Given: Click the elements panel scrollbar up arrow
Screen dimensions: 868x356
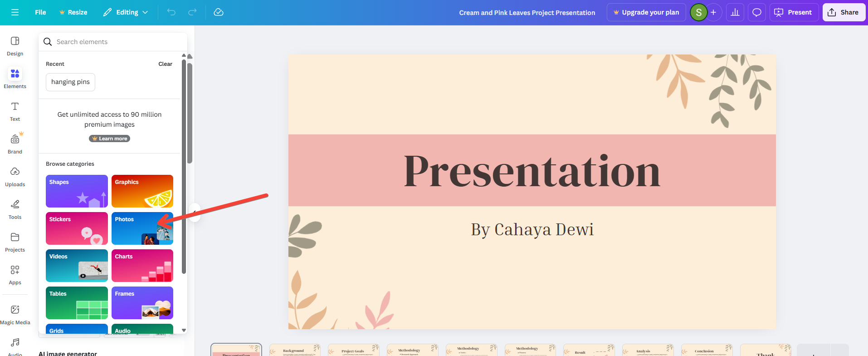Looking at the screenshot, I should pyautogui.click(x=184, y=55).
